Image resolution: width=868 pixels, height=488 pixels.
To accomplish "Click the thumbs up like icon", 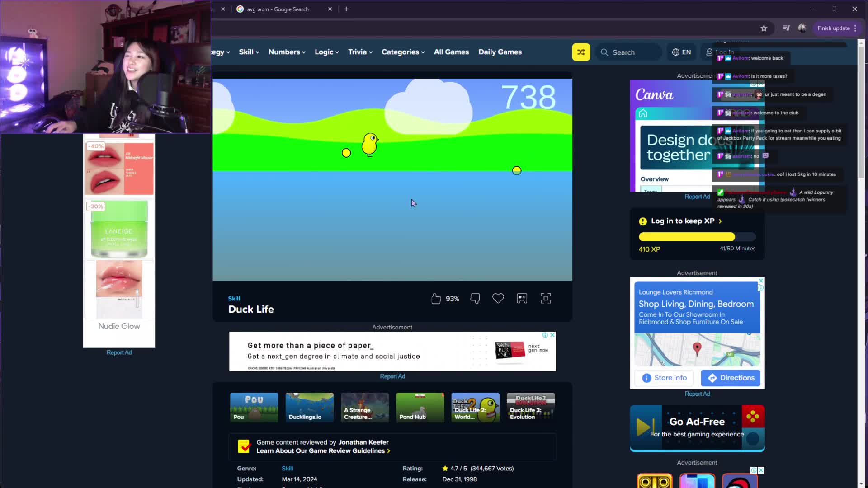I will point(436,299).
